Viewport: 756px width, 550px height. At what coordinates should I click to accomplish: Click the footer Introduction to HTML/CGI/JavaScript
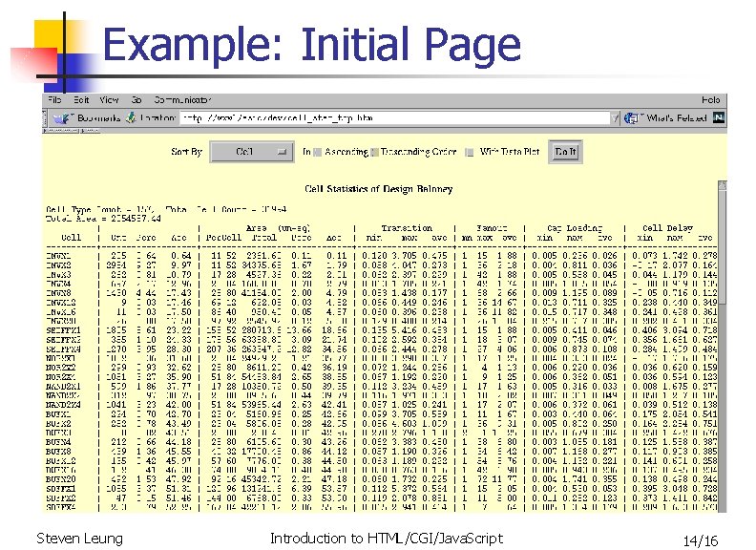point(387,539)
